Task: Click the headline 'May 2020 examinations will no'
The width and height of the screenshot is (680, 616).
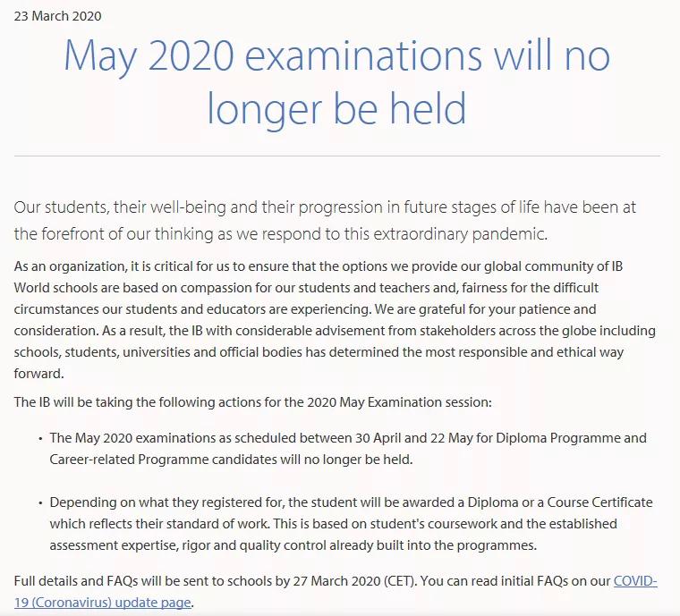Action: [337, 56]
